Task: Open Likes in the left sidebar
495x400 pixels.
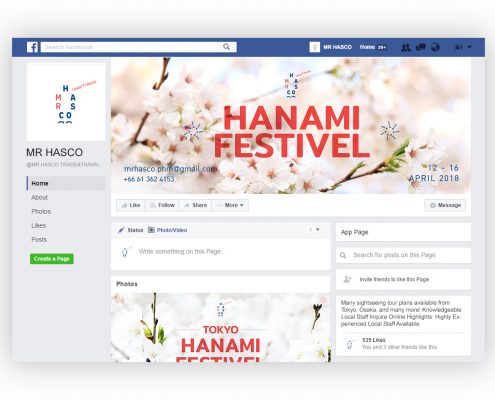Action: tap(39, 225)
